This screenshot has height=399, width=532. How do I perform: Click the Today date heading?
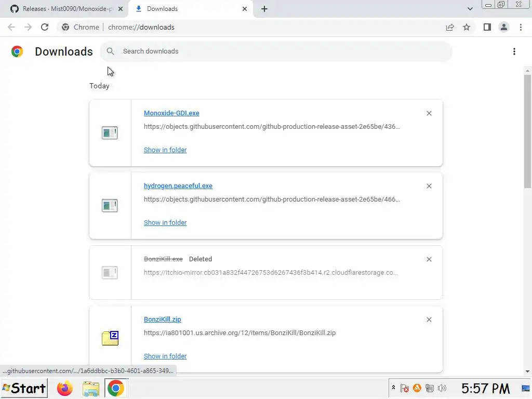pyautogui.click(x=99, y=86)
